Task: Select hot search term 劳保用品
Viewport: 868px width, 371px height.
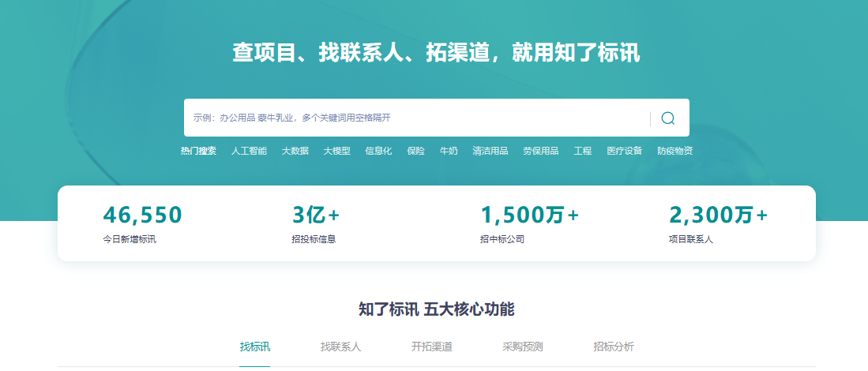Action: coord(541,151)
